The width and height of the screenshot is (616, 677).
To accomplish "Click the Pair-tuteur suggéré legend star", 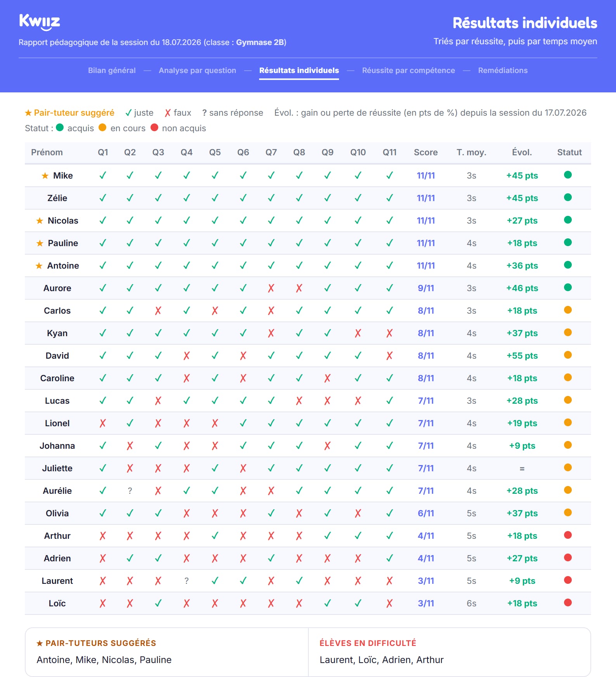I will pyautogui.click(x=28, y=113).
